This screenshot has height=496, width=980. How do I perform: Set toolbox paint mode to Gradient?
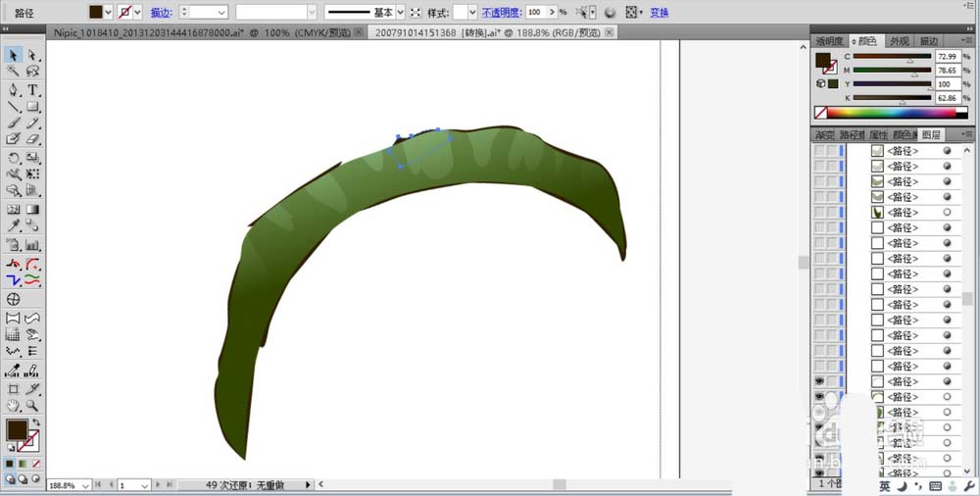(x=23, y=464)
